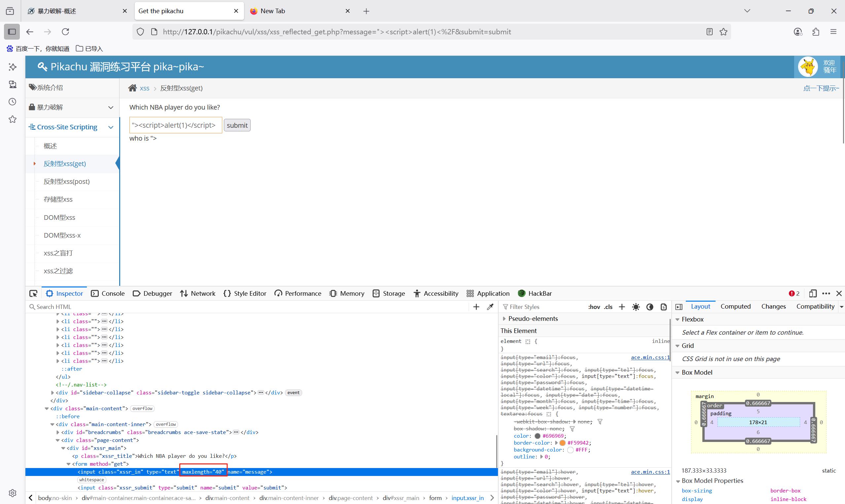The height and width of the screenshot is (504, 845).
Task: Click the 点一下提示~ hint link
Action: (821, 88)
